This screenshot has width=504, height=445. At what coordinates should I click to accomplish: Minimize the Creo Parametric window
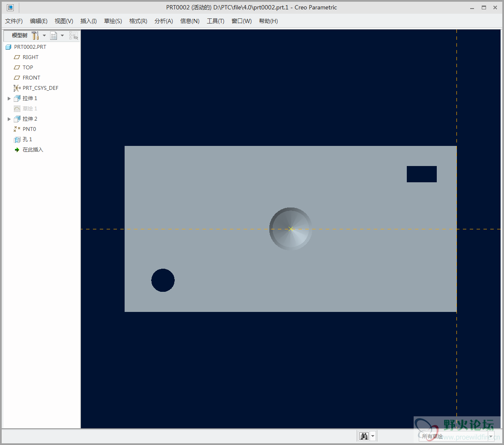point(472,8)
